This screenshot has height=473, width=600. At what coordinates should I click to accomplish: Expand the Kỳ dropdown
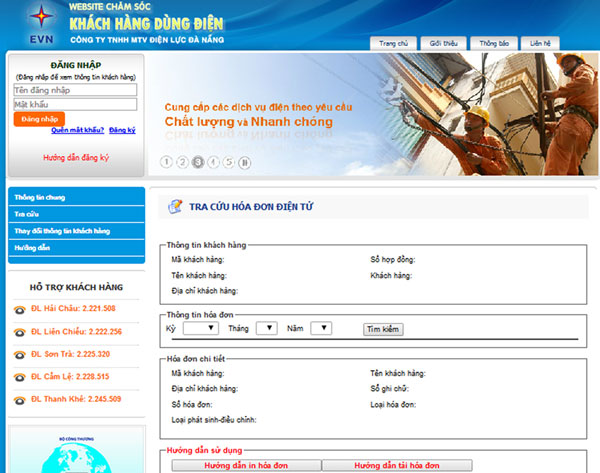coord(201,328)
